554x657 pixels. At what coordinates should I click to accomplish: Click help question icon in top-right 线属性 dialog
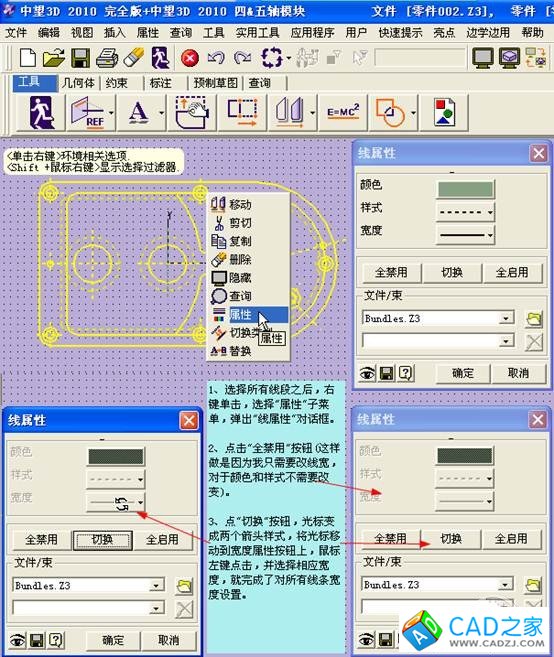coord(405,373)
